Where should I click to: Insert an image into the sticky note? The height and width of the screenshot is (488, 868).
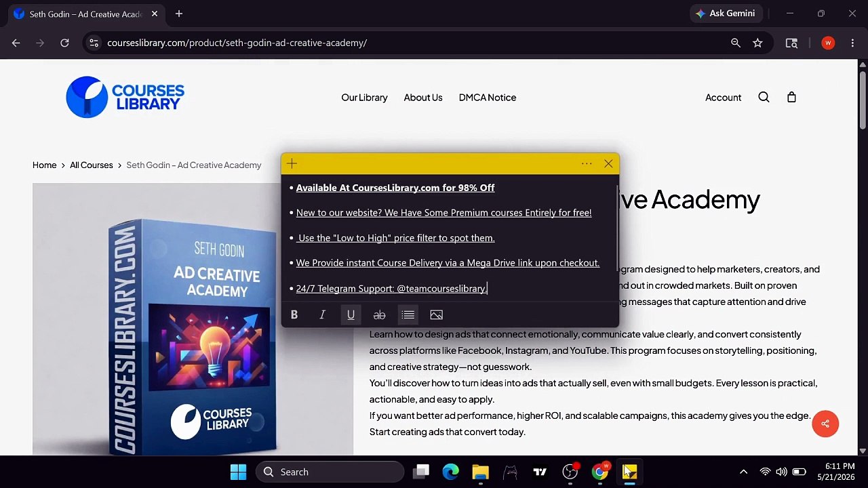[436, 314]
